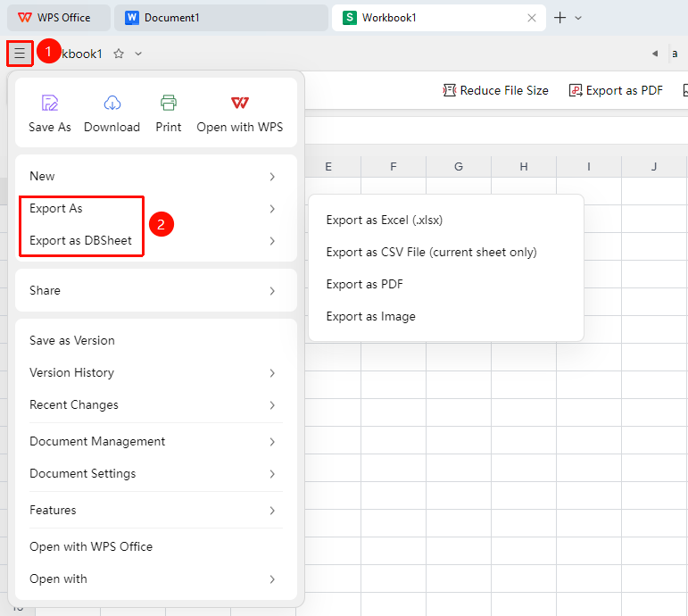This screenshot has height=616, width=688.
Task: Choose Save as Version
Action: [x=156, y=340]
